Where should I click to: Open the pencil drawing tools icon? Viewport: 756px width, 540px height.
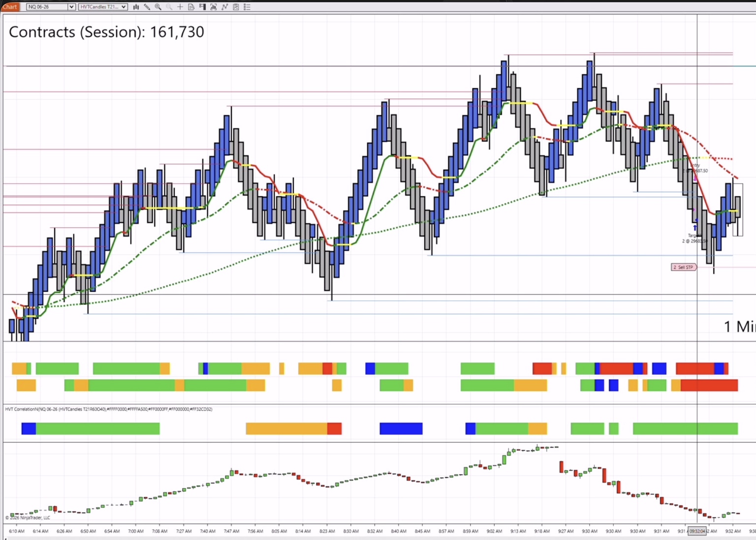[x=147, y=7]
